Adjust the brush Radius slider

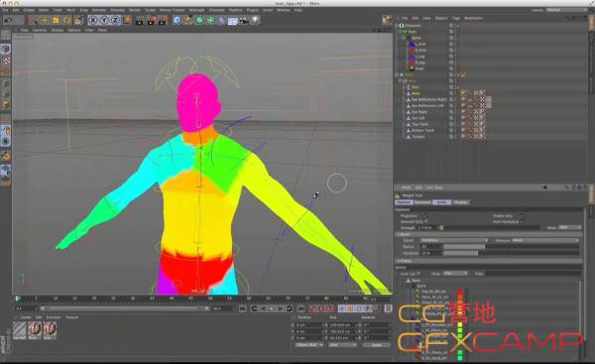[511, 247]
